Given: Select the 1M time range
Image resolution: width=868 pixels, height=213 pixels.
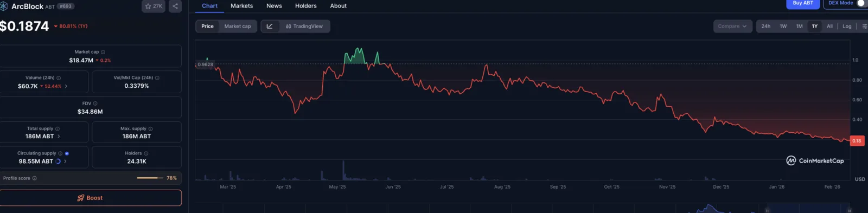Looking at the screenshot, I should click(x=799, y=26).
